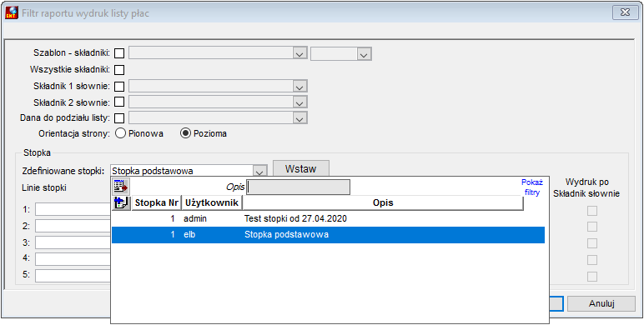This screenshot has width=644, height=325.
Task: Select the Pozioma orientation radio button
Action: tap(186, 134)
